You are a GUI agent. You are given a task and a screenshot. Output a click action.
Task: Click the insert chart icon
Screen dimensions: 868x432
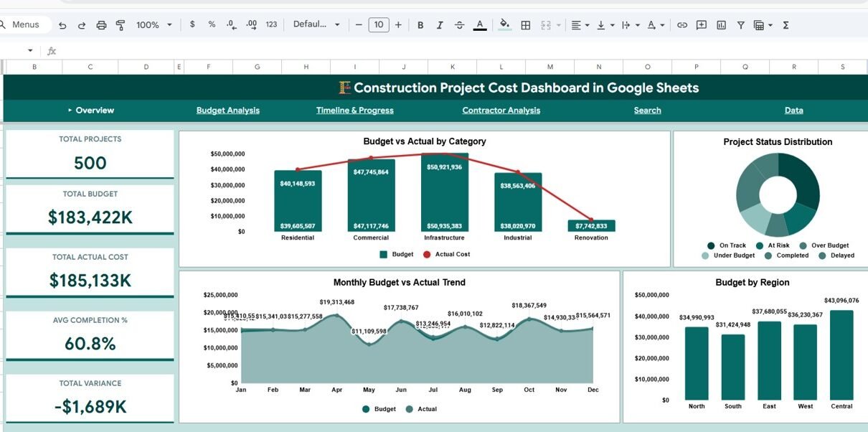721,25
